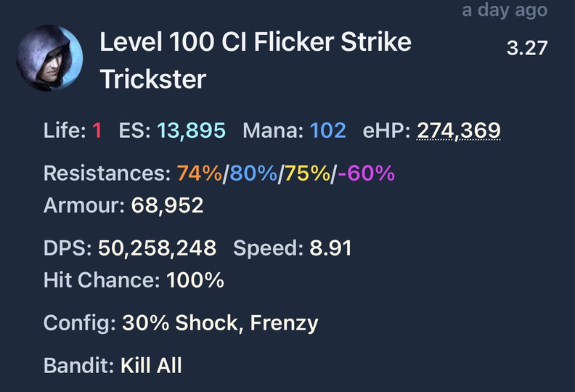Click the Speed value 8.91
The width and height of the screenshot is (575, 392).
click(x=330, y=248)
